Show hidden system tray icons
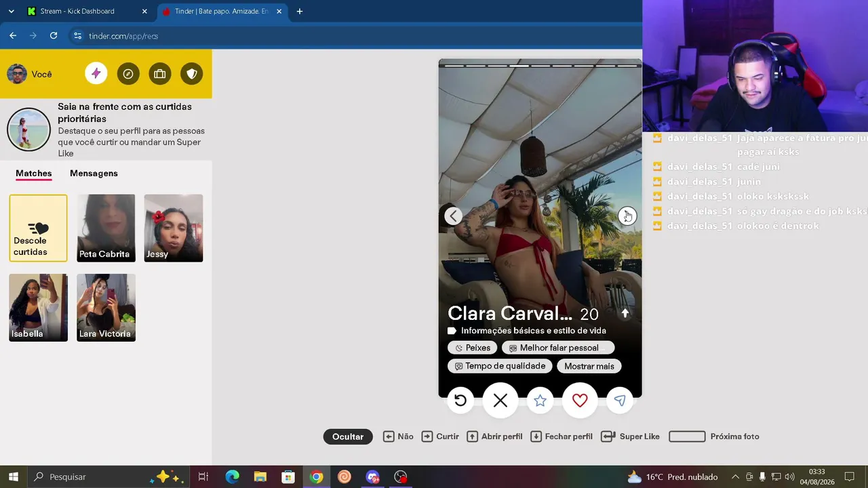Image resolution: width=868 pixels, height=488 pixels. pos(735,476)
